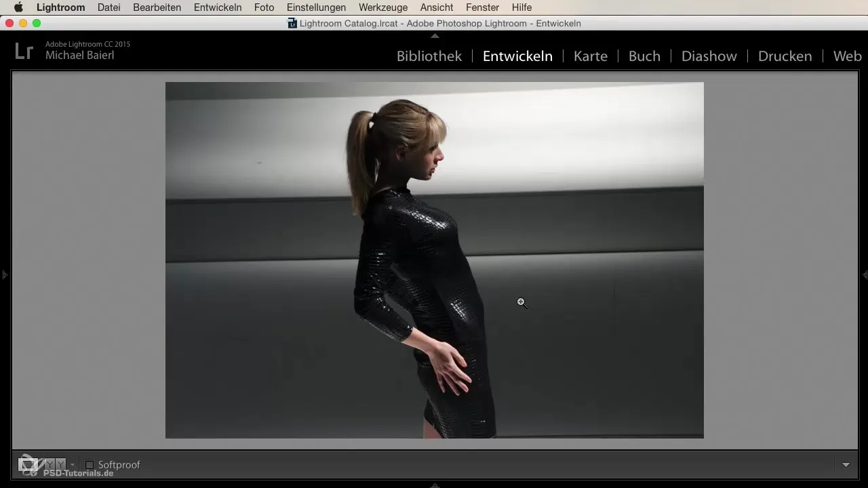The width and height of the screenshot is (868, 488).
Task: Open the Foto menu
Action: (x=264, y=7)
